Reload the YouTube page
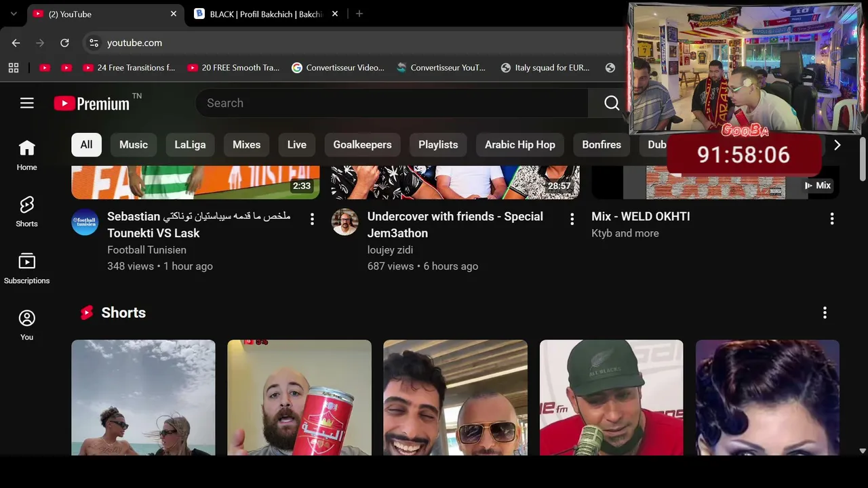 [x=64, y=43]
